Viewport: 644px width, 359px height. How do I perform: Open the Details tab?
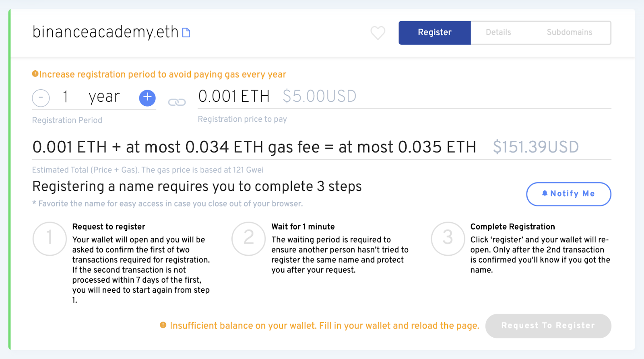(498, 33)
